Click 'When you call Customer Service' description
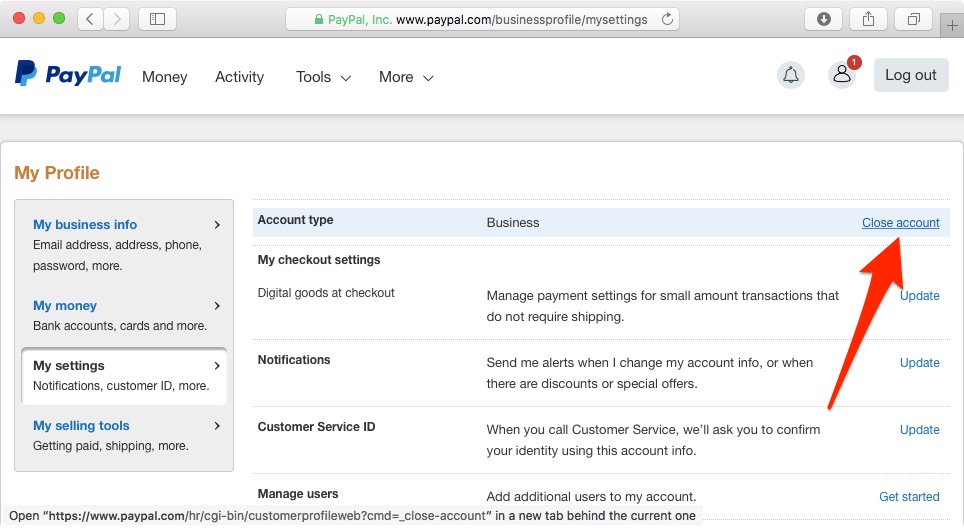Screen dimensions: 964x528 click(654, 440)
